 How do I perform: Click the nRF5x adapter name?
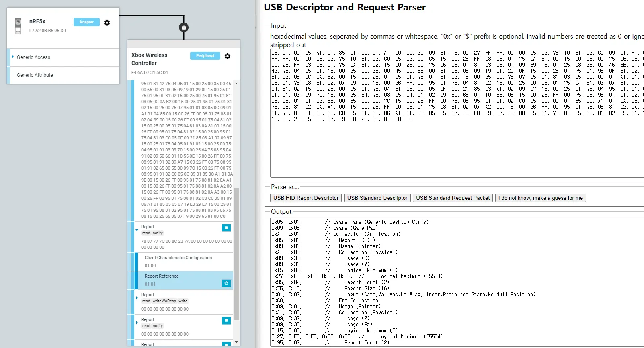coord(37,21)
